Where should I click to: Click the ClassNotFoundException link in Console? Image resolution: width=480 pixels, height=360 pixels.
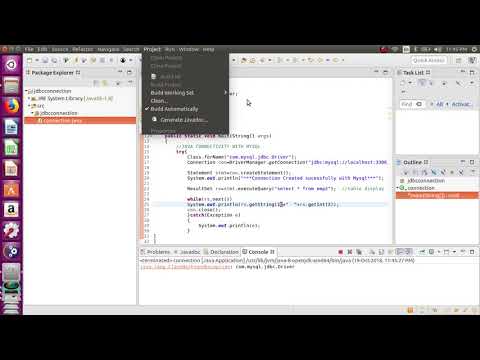(186, 267)
